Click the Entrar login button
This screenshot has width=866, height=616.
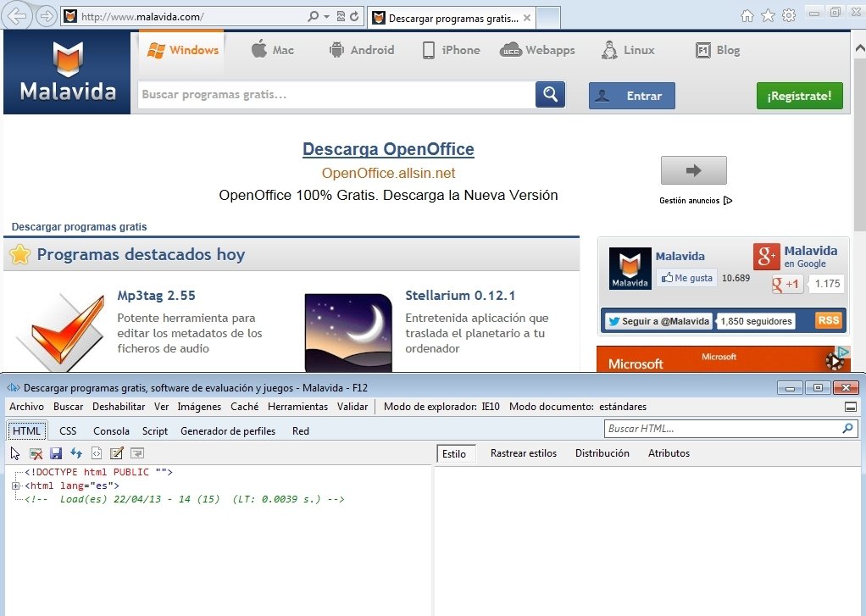[632, 96]
